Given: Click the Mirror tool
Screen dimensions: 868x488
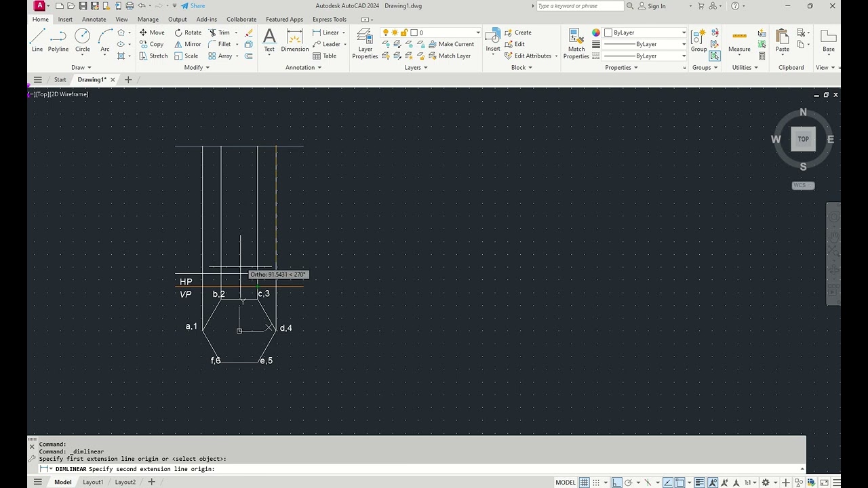Looking at the screenshot, I should coord(188,44).
